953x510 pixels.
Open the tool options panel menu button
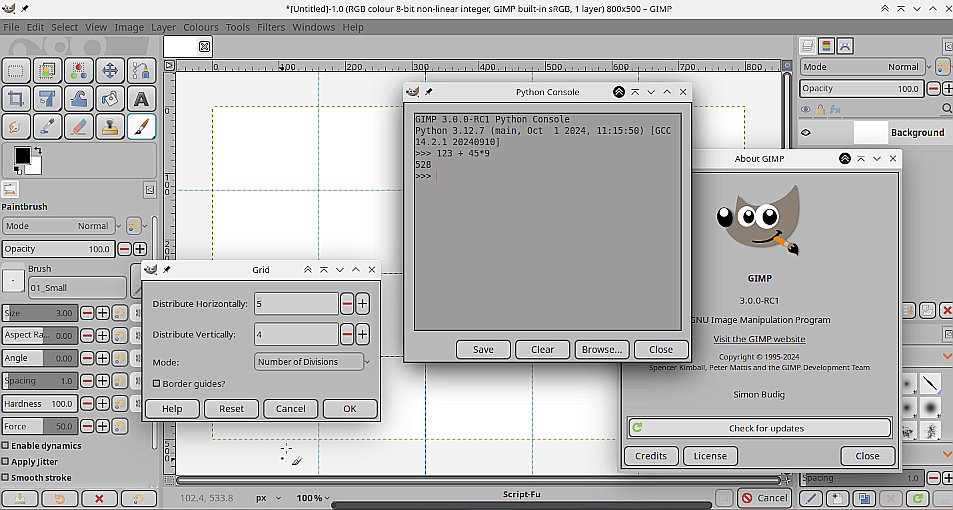[150, 190]
